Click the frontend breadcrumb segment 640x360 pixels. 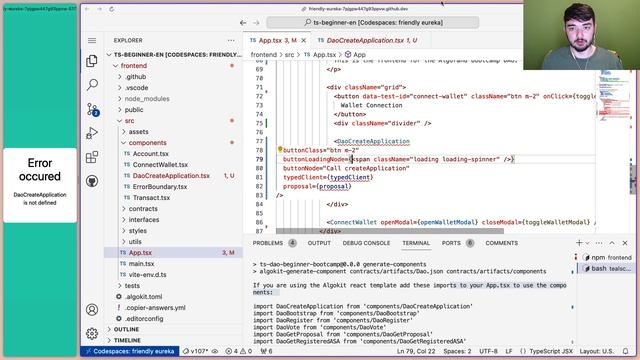click(x=264, y=54)
